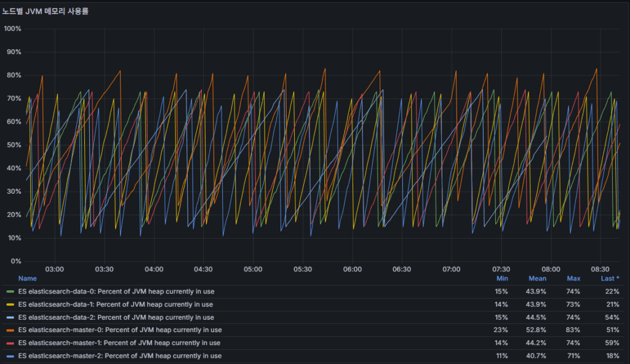Show only the elasticsearch-data-2 series label
The image size is (630, 364).
click(116, 317)
